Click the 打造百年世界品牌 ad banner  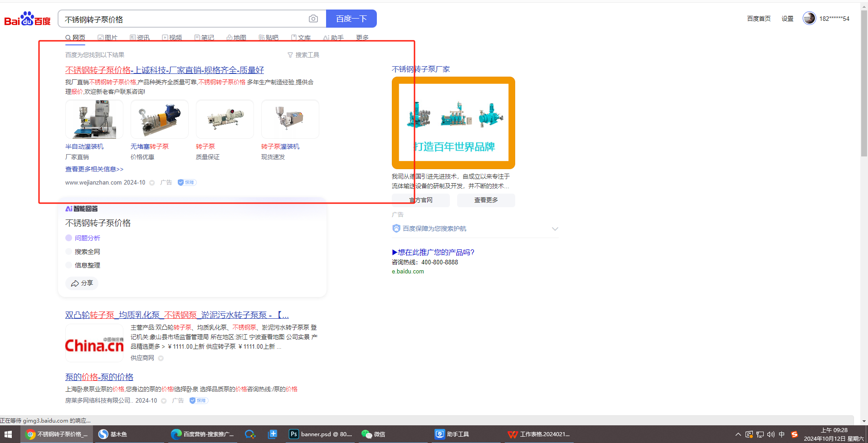pyautogui.click(x=454, y=123)
